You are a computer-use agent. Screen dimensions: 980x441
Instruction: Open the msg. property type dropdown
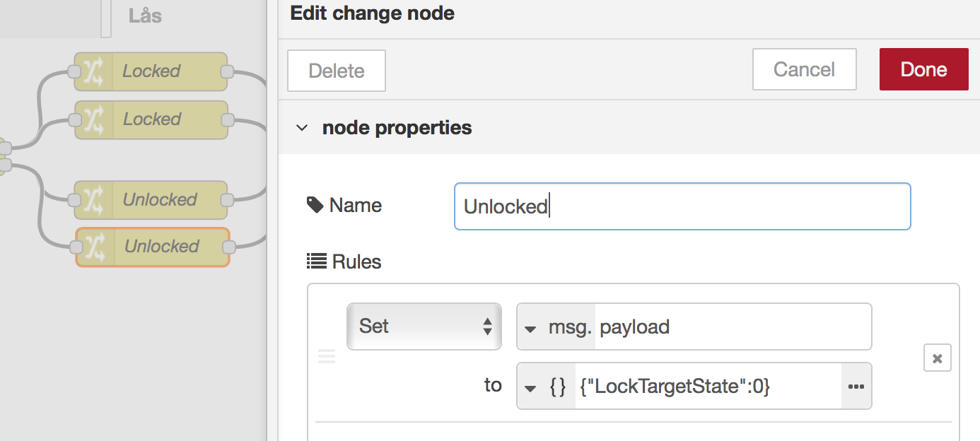tap(530, 328)
